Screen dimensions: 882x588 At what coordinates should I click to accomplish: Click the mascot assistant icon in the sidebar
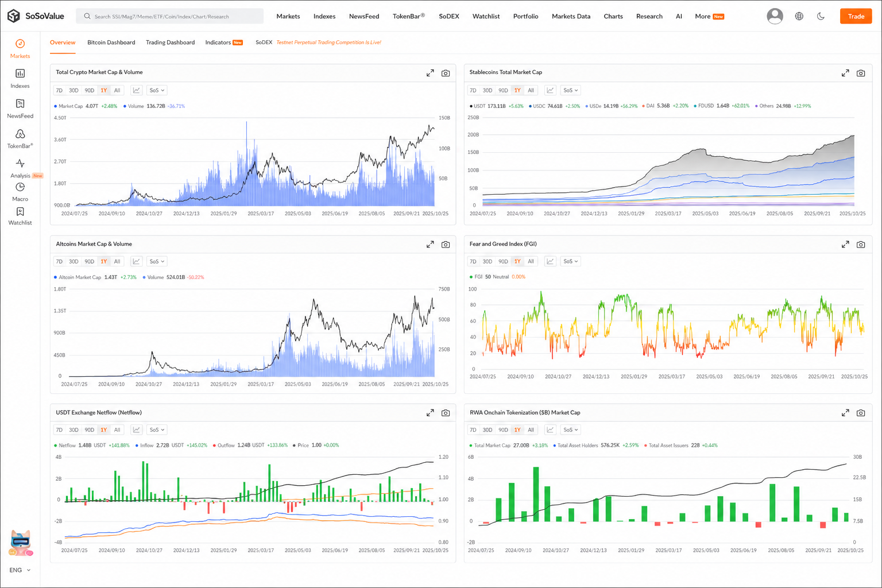pos(21,543)
